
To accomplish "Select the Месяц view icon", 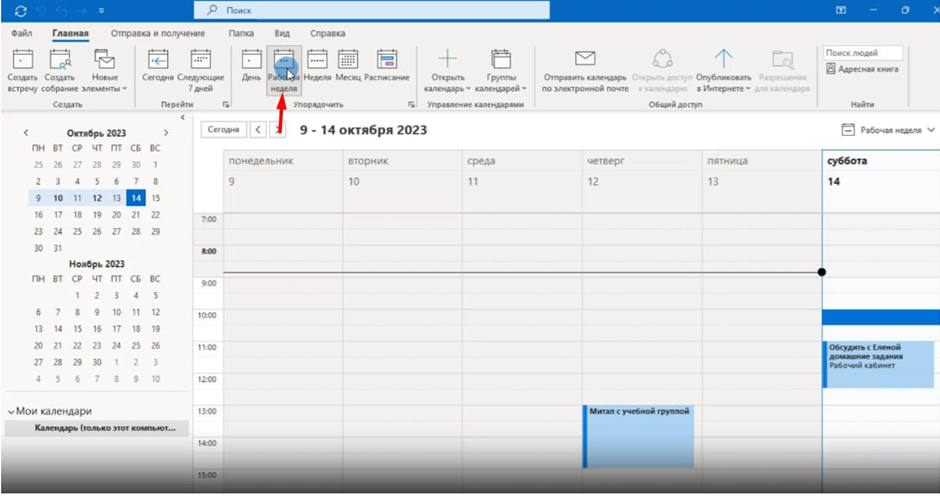I will (348, 62).
